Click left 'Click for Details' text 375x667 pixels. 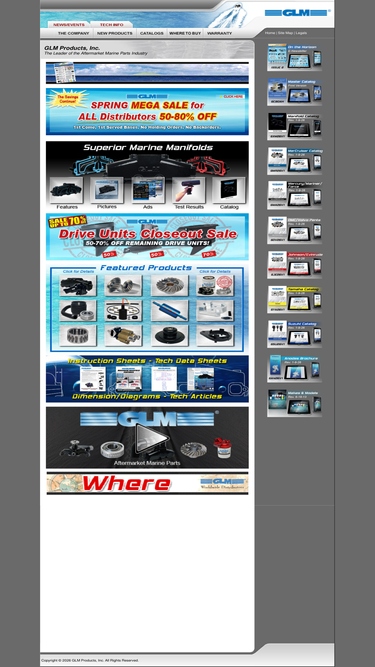tap(79, 271)
